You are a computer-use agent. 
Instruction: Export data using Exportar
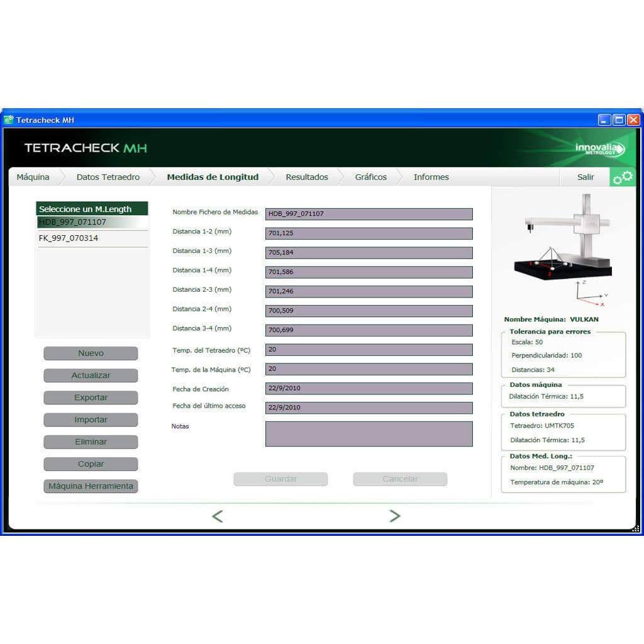90,397
